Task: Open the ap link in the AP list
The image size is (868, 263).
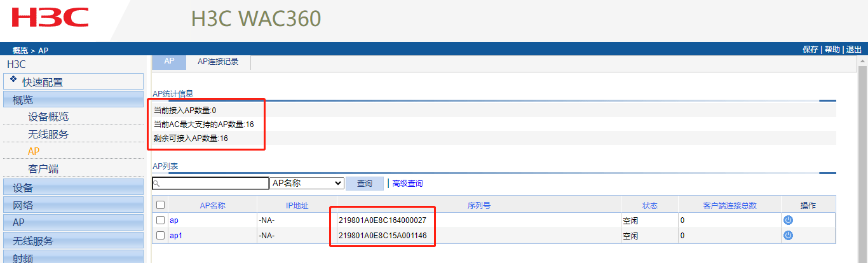Action: pyautogui.click(x=173, y=220)
